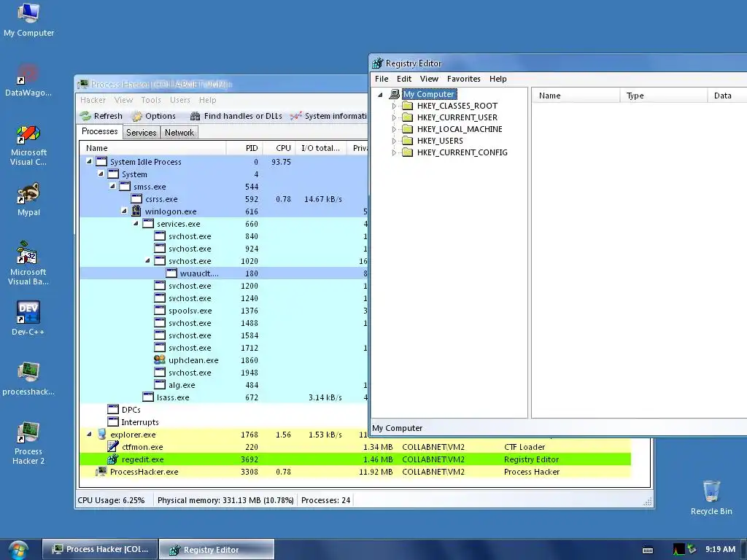This screenshot has height=560, width=747.
Task: Open the Edit menu in Registry Editor
Action: [x=404, y=79]
